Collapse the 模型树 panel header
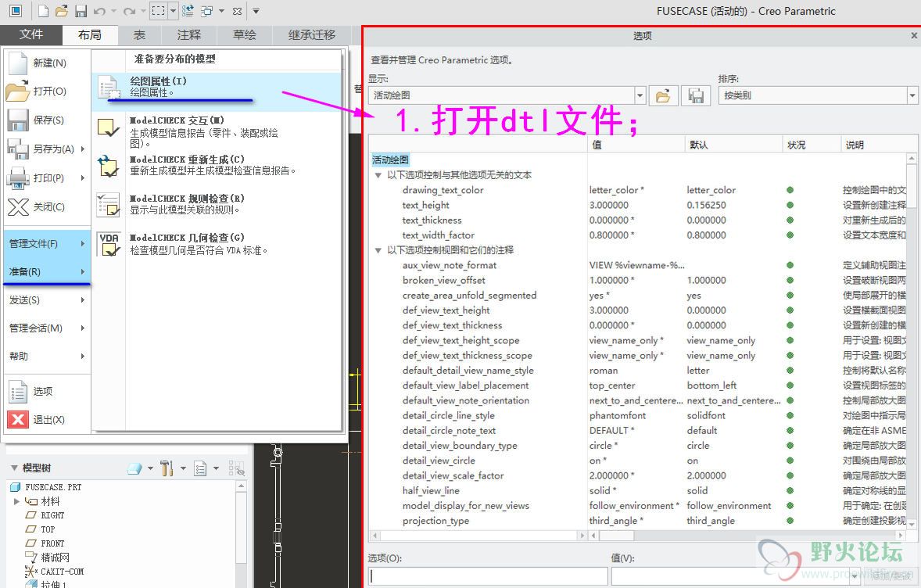The image size is (921, 588). [14, 468]
